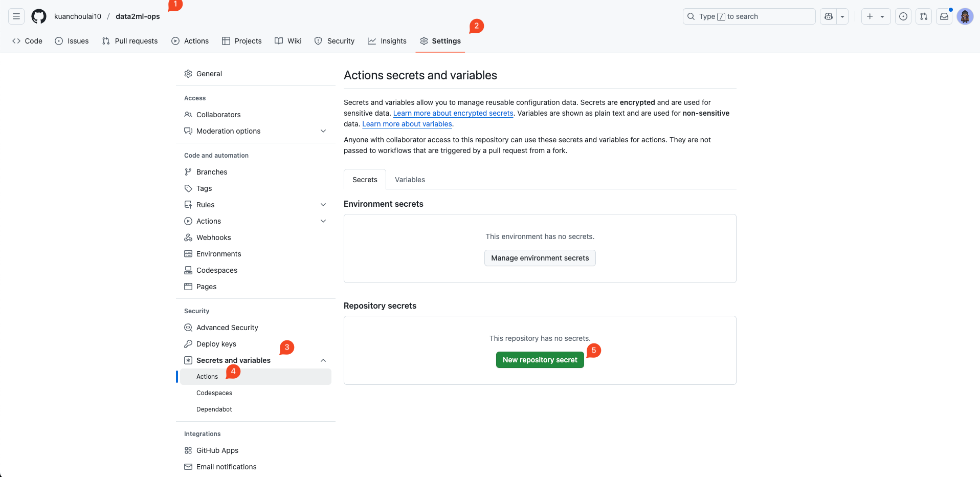Open the Projects tab
This screenshot has height=477, width=980.
pyautogui.click(x=242, y=41)
